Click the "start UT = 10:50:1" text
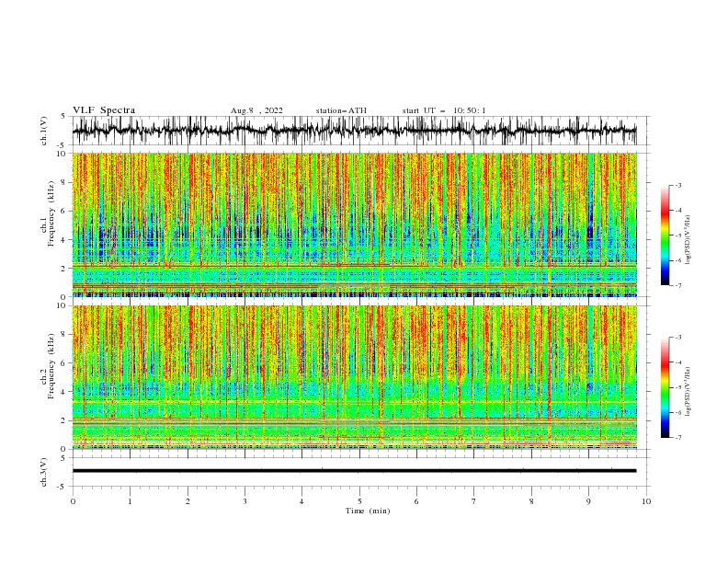The height and width of the screenshot is (563, 728). click(443, 110)
